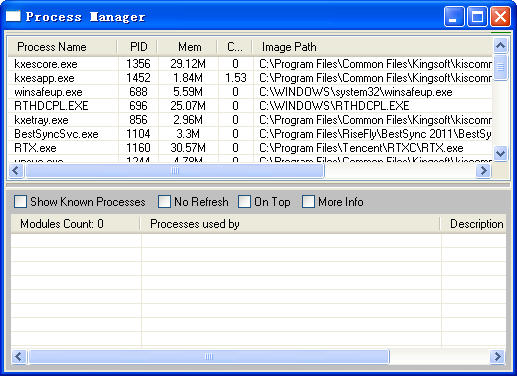Select the winsafeup.exe process row

(x=250, y=92)
